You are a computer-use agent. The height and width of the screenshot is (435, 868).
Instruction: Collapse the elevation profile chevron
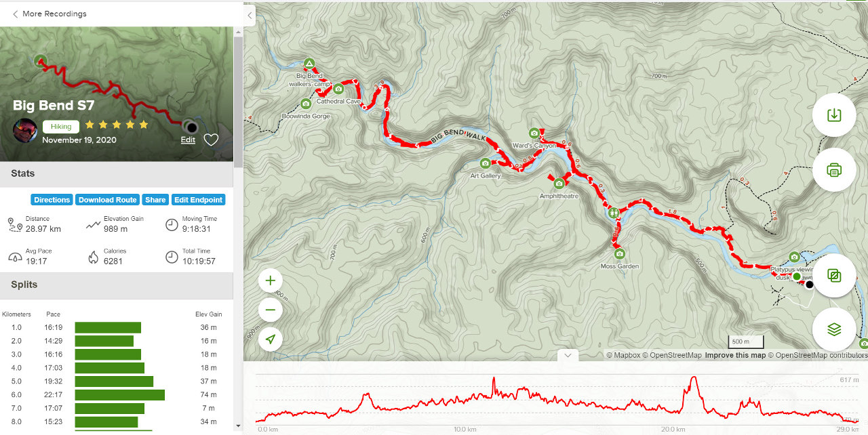(568, 354)
